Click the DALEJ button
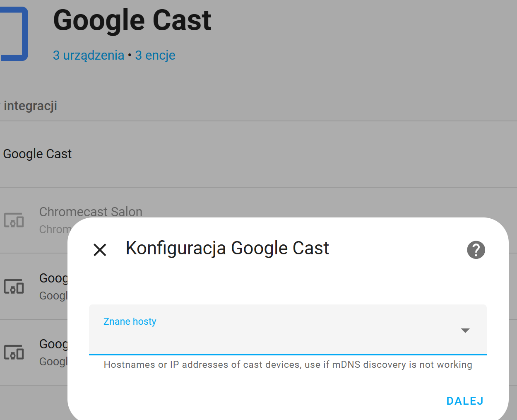 click(465, 401)
